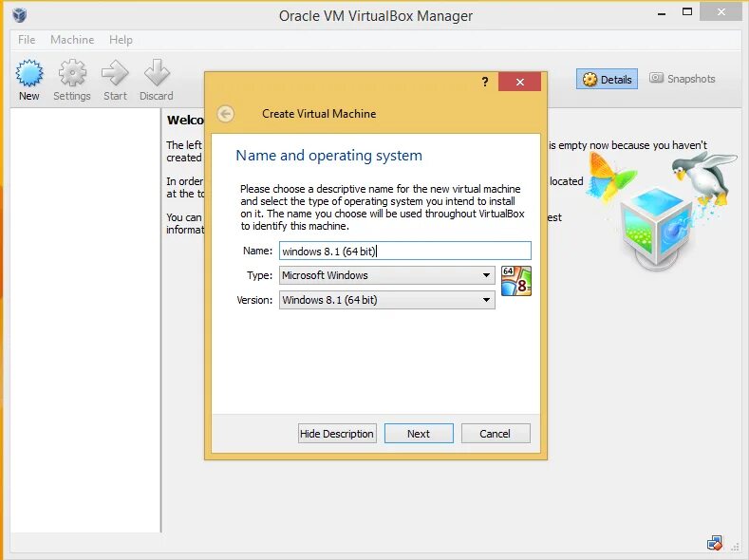Click the Windows 8 64-bit OS icon
Viewport: 749px width, 560px height.
tap(516, 281)
